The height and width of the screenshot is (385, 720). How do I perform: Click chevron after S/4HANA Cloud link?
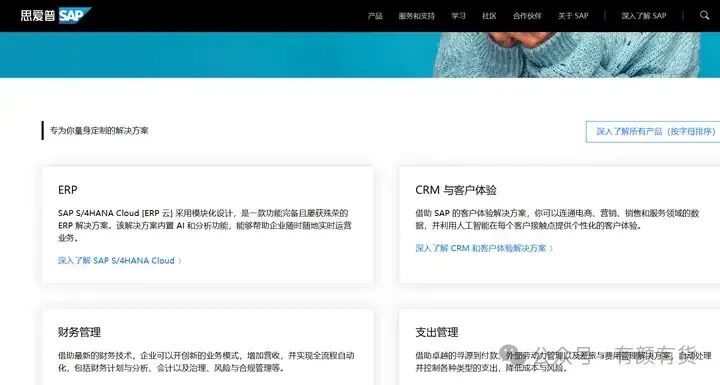[180, 261]
